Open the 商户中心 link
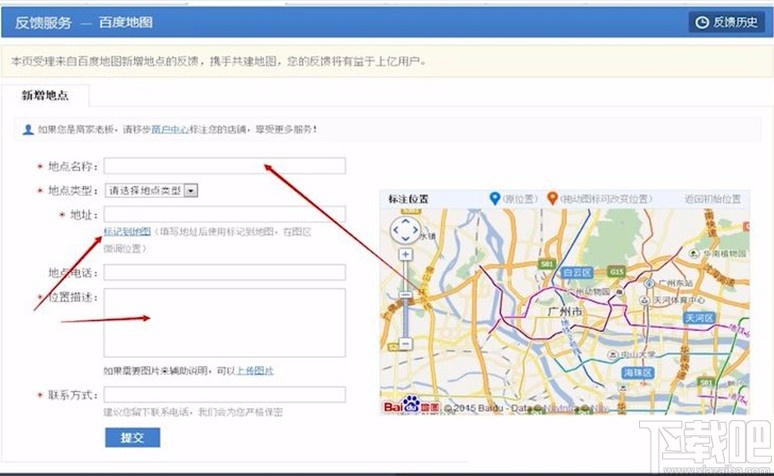 (x=170, y=129)
